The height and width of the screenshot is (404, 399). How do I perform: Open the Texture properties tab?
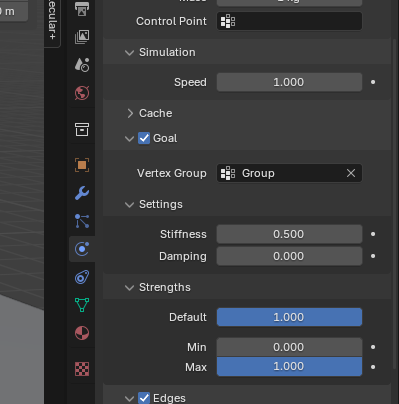pyautogui.click(x=82, y=369)
